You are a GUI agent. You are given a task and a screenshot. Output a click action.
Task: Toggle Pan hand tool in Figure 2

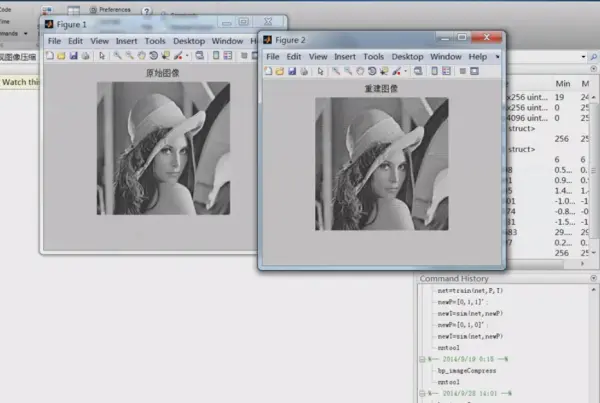coord(360,71)
